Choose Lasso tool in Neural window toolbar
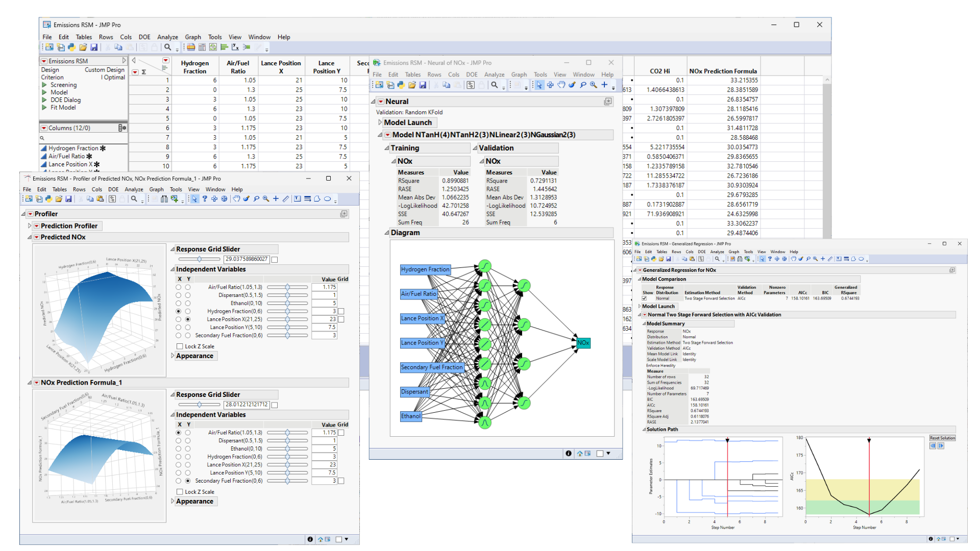The height and width of the screenshot is (551, 980). click(x=582, y=85)
